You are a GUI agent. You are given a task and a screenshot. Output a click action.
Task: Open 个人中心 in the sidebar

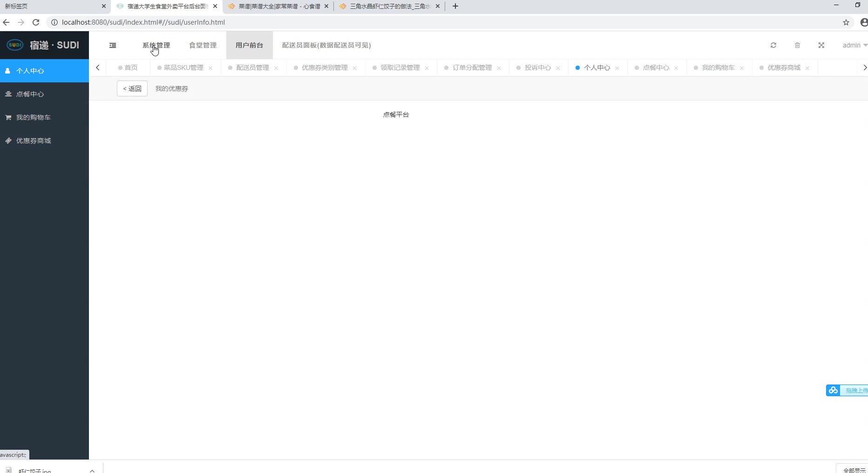44,71
